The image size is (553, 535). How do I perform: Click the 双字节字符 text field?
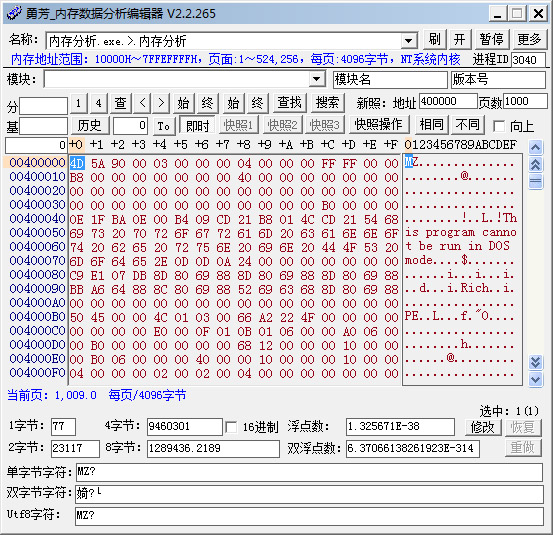pyautogui.click(x=309, y=494)
